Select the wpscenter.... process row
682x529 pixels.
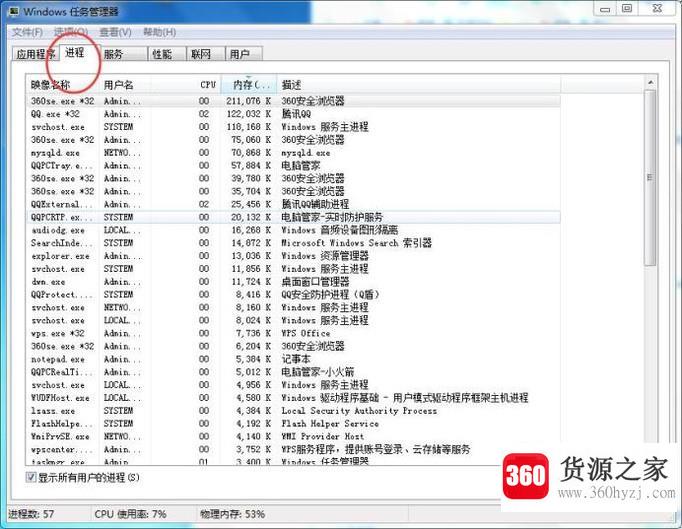293,449
